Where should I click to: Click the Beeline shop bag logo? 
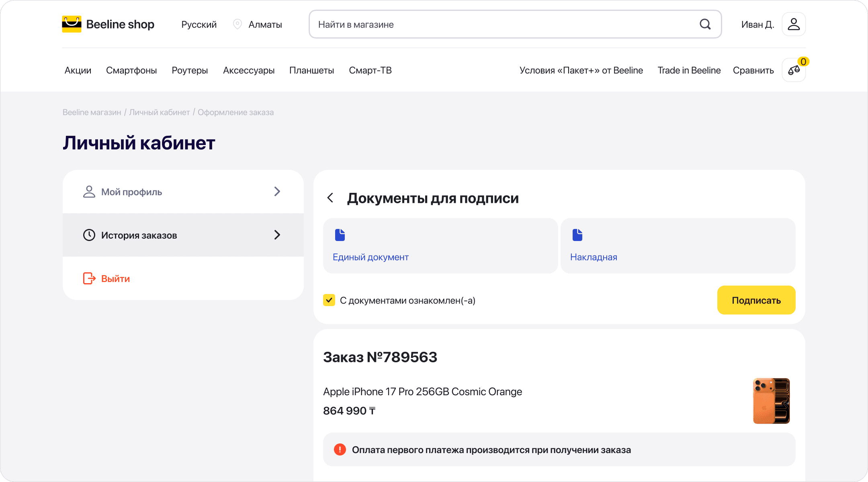pos(72,24)
